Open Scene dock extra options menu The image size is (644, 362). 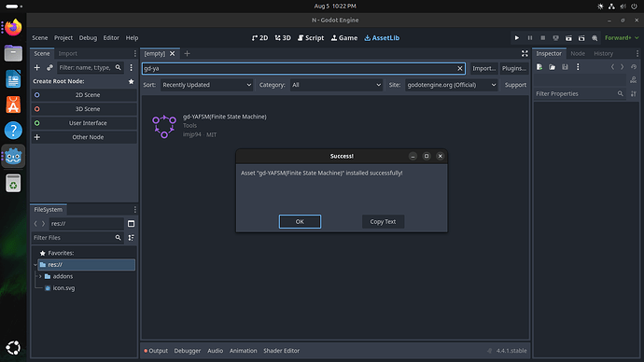[131, 67]
